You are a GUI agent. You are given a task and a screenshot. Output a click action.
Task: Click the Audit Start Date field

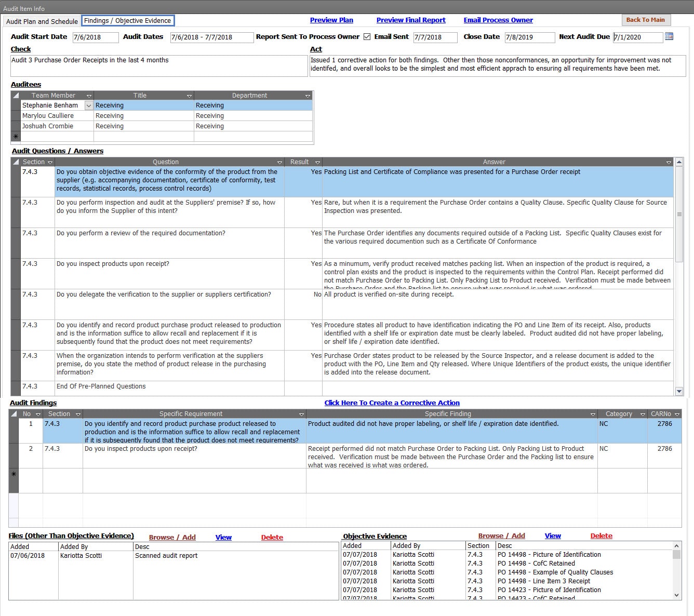pyautogui.click(x=95, y=37)
